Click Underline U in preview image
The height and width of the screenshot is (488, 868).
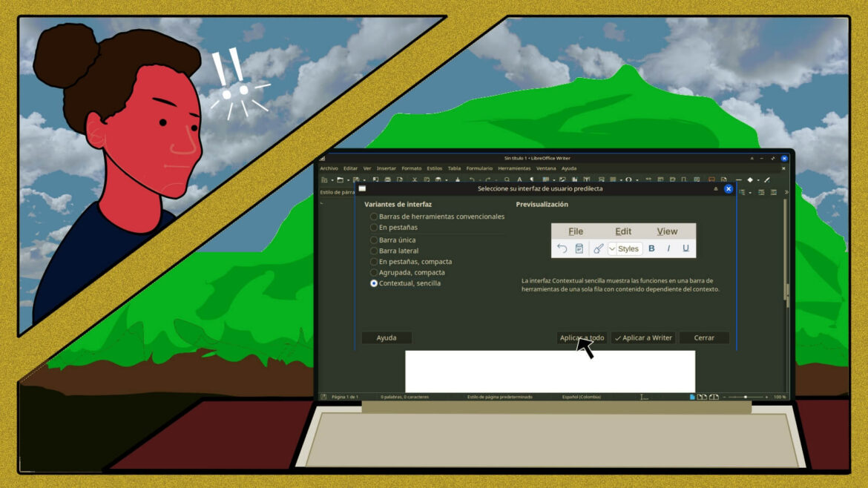(x=685, y=248)
